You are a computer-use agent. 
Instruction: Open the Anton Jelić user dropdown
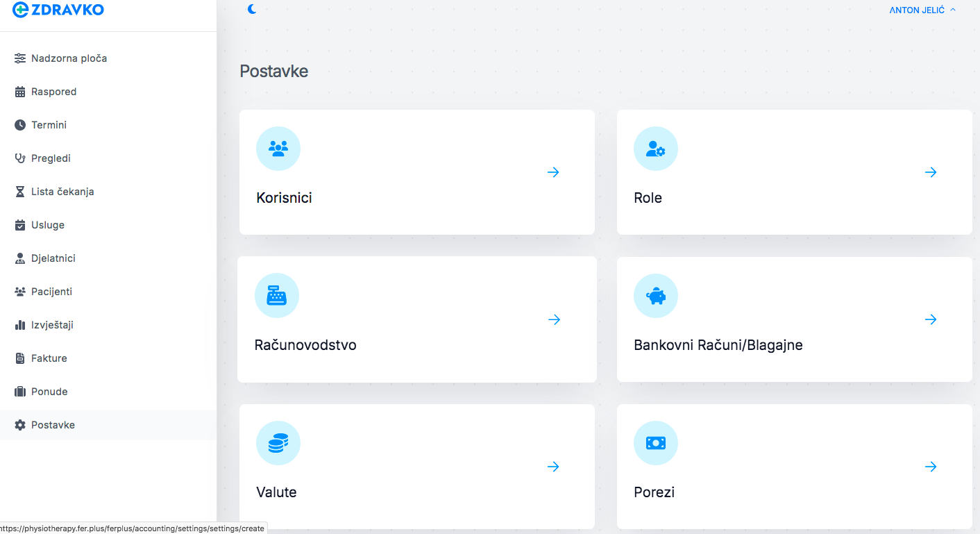pos(922,10)
